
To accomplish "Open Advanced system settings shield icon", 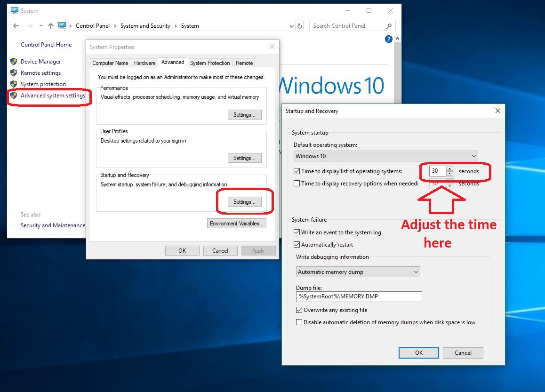I will 14,96.
